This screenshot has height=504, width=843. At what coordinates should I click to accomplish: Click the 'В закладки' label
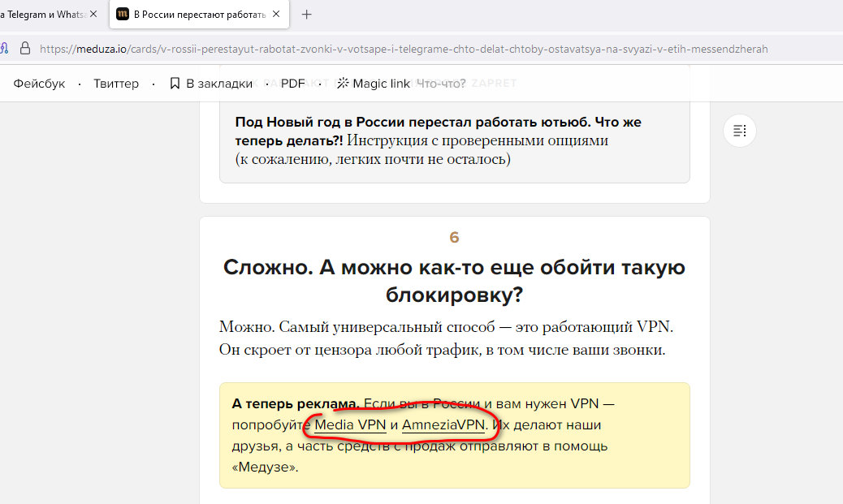tap(219, 84)
